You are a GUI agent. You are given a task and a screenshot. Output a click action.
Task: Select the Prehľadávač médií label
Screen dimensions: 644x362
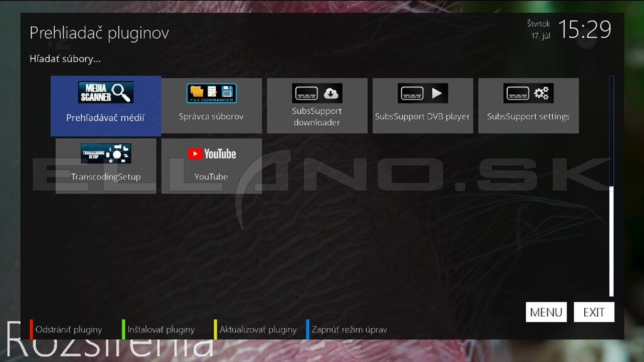tap(106, 118)
